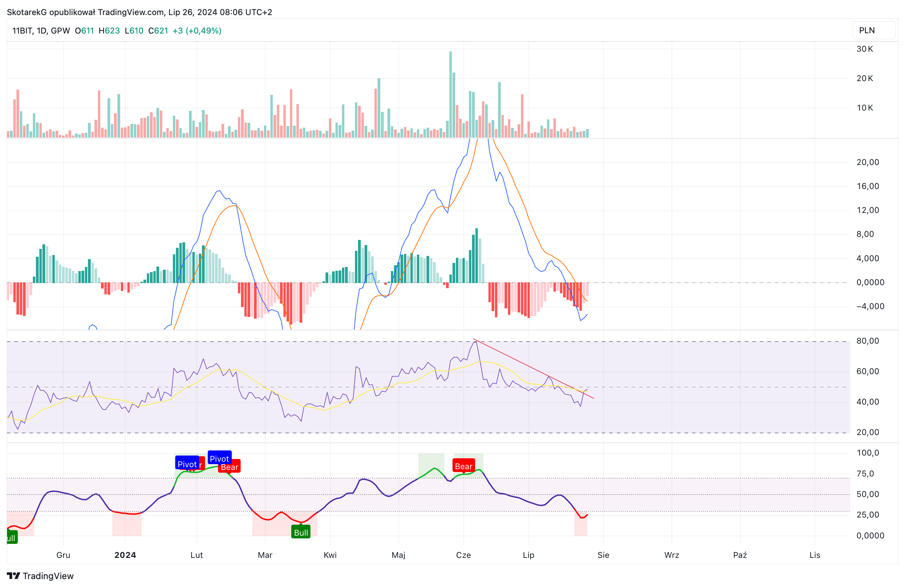Click the red Bear label near Cze

coord(463,466)
